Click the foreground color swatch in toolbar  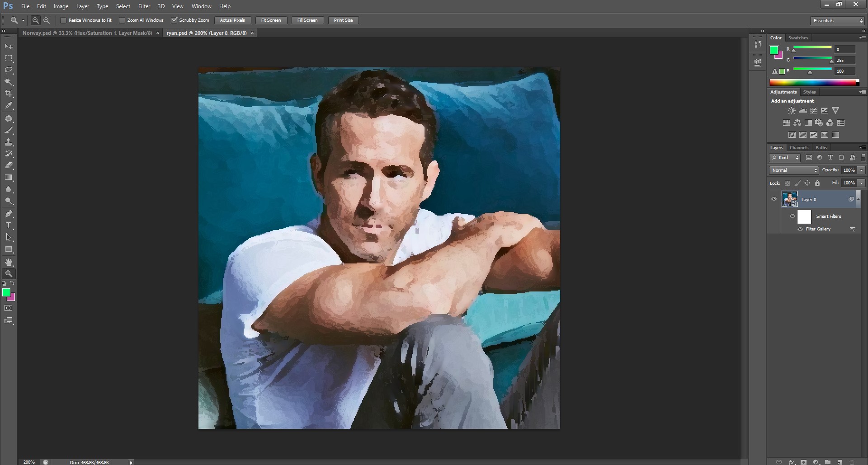click(6, 293)
